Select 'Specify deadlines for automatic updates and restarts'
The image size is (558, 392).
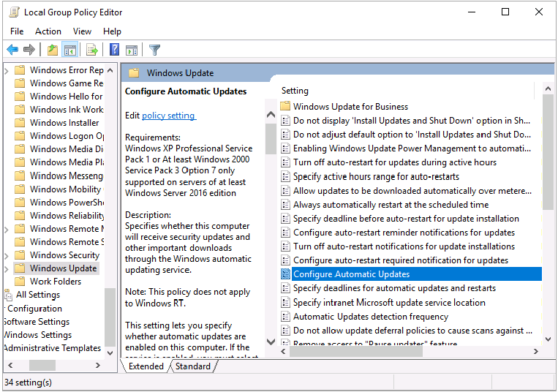coord(394,287)
